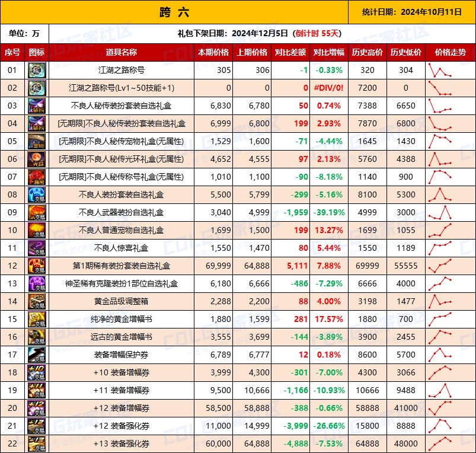Viewport: 476px width, 453px height.
Task: Select the 纯净的黄金增幅书 icon in row 15
Action: click(37, 319)
